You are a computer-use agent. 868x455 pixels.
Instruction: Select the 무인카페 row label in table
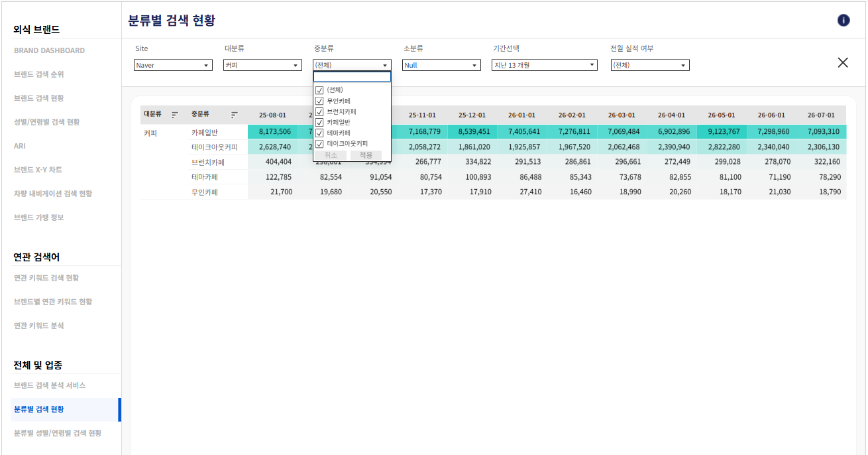tap(205, 192)
